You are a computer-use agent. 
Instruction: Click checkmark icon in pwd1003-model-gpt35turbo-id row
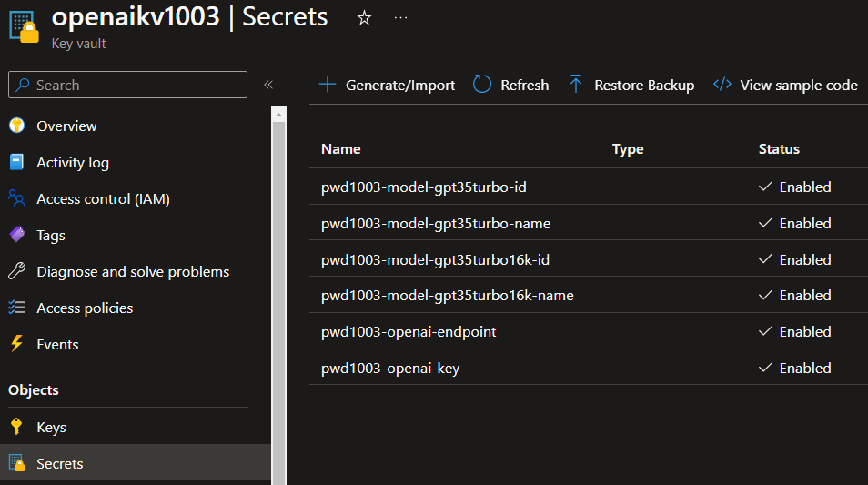pyautogui.click(x=765, y=187)
